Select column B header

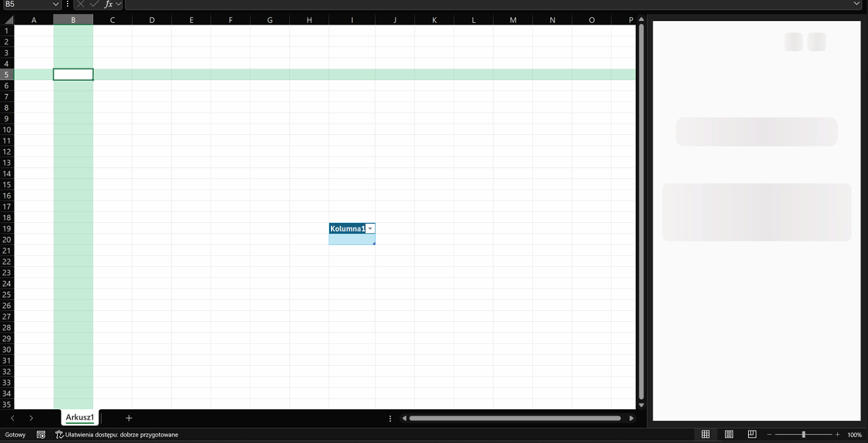[73, 20]
